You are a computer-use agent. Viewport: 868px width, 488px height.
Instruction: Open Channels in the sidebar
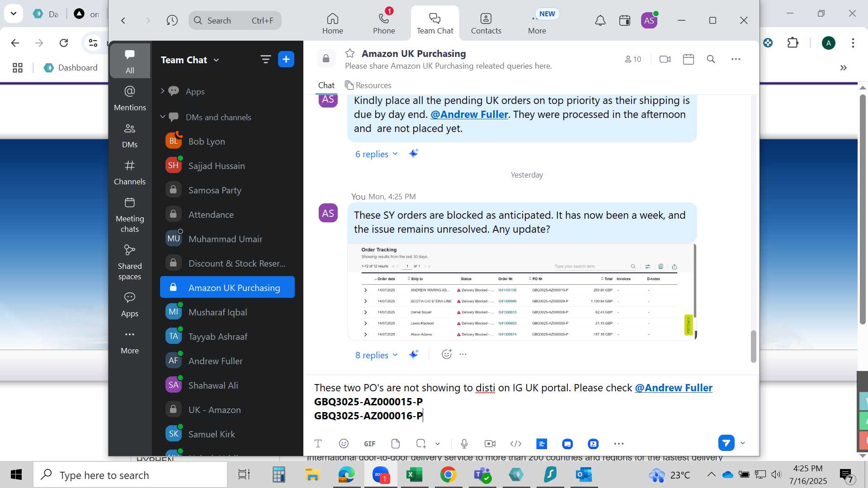130,172
